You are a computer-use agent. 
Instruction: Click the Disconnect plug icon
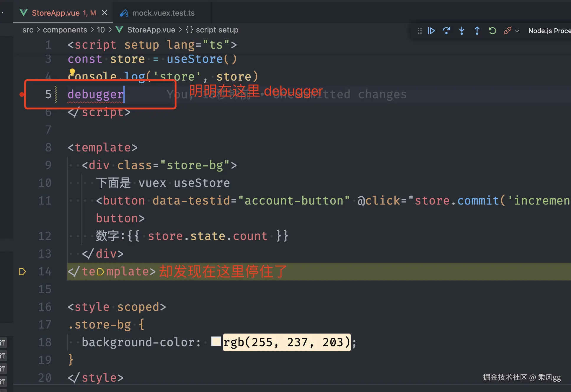[x=507, y=31]
